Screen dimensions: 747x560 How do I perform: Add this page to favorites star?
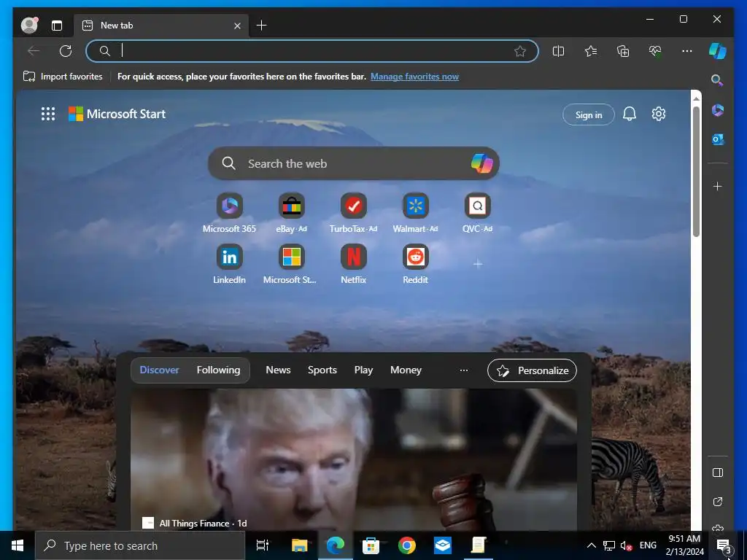[519, 51]
